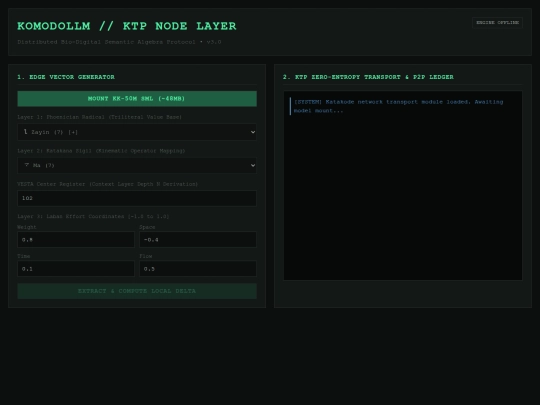Click the Time input field

[76, 269]
